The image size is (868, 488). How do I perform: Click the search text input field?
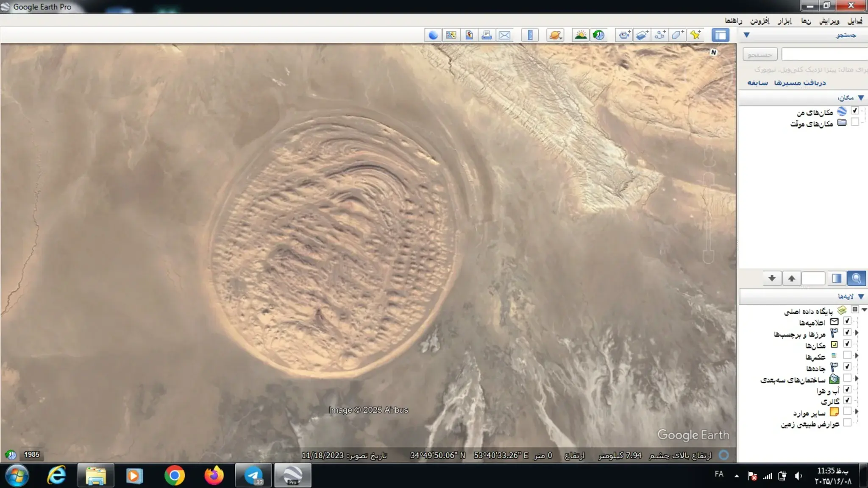coord(824,54)
